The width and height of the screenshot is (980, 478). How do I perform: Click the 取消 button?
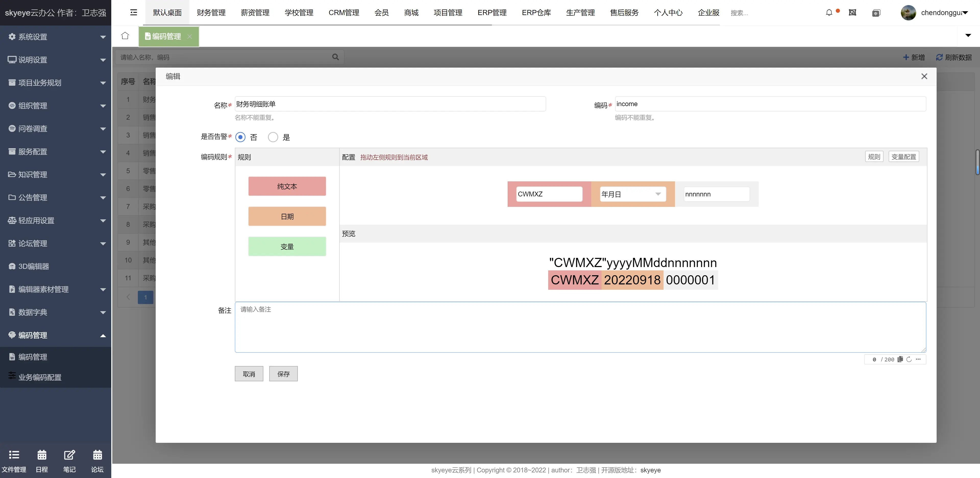249,374
